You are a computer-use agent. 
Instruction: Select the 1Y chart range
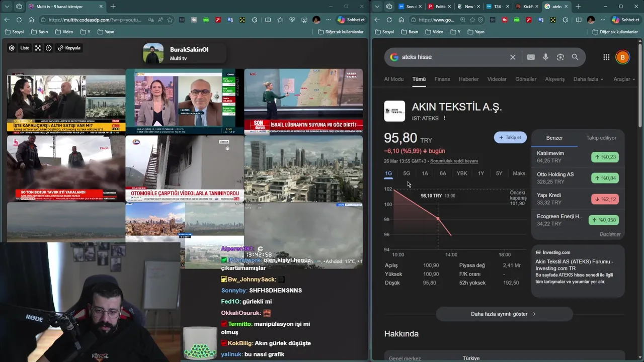click(x=481, y=173)
